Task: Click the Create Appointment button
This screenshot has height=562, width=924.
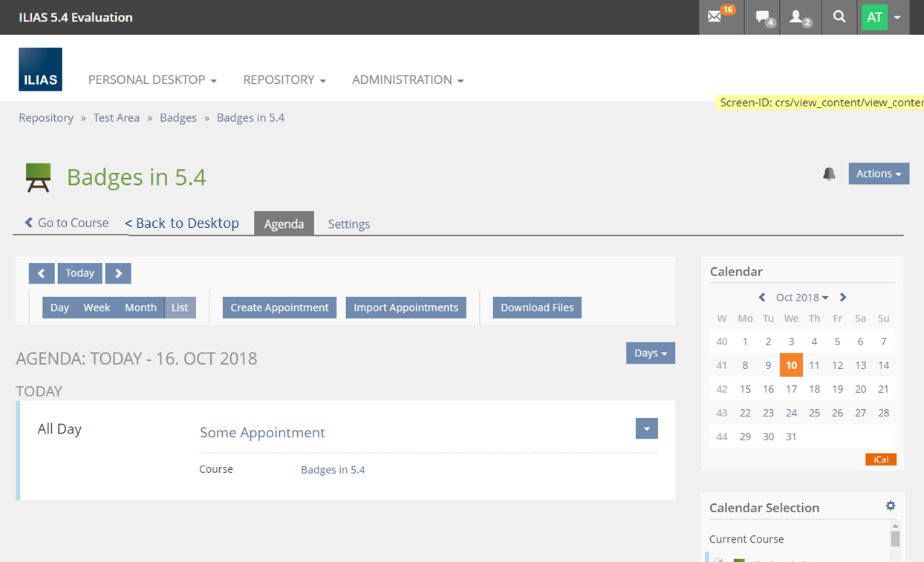Action: pyautogui.click(x=279, y=307)
